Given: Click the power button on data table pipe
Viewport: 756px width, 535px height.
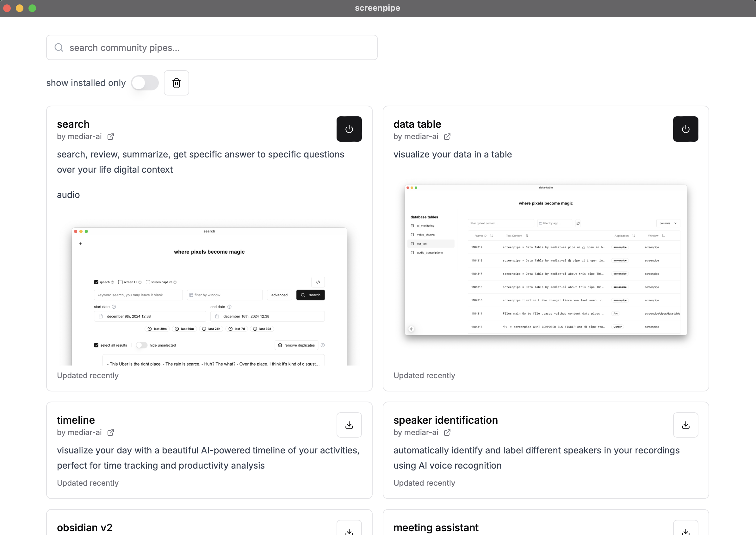Looking at the screenshot, I should pyautogui.click(x=685, y=129).
